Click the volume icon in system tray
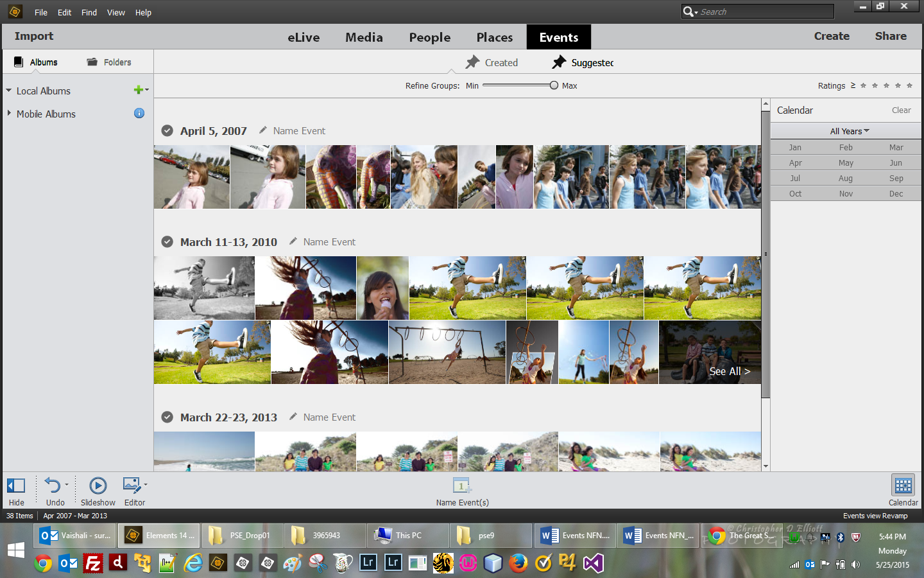The width and height of the screenshot is (924, 578). click(x=855, y=565)
